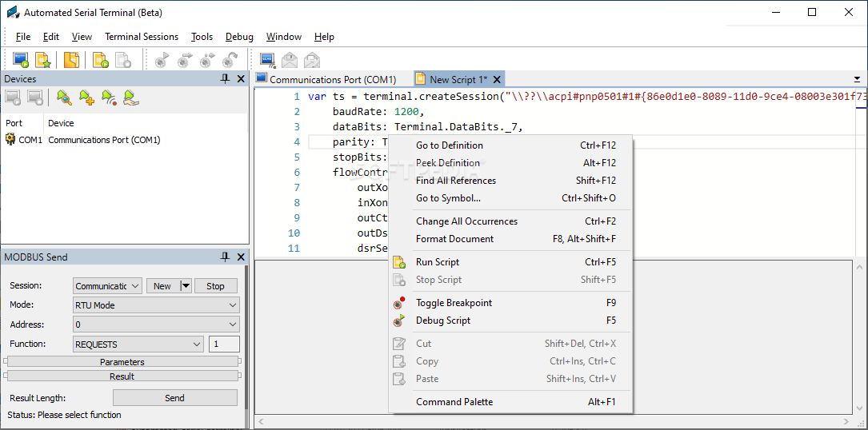Click the step over bug icon

tap(185, 60)
